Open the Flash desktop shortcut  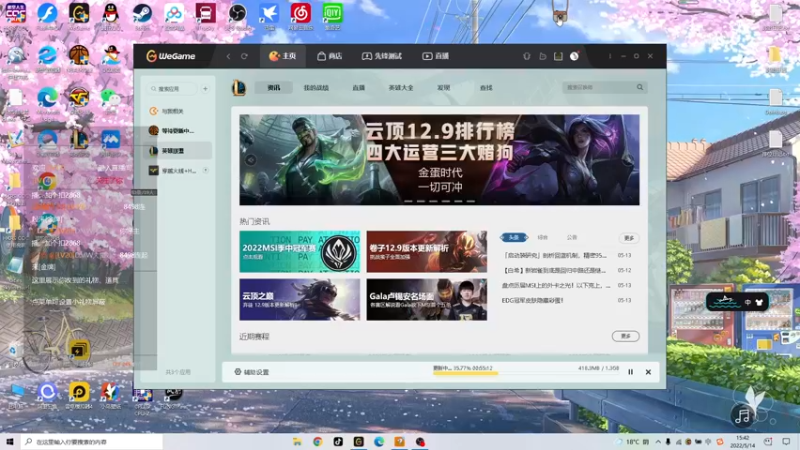47,16
